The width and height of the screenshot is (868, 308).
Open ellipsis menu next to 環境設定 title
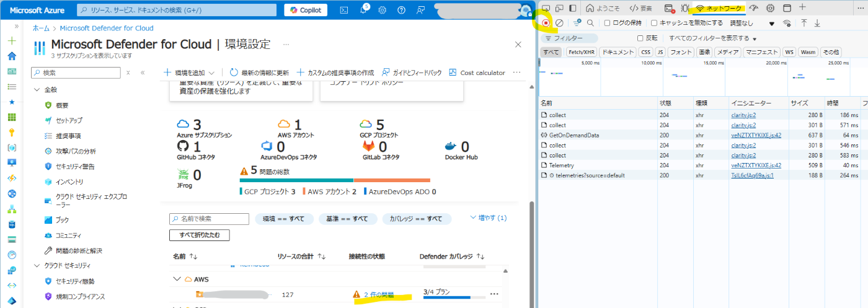click(286, 45)
